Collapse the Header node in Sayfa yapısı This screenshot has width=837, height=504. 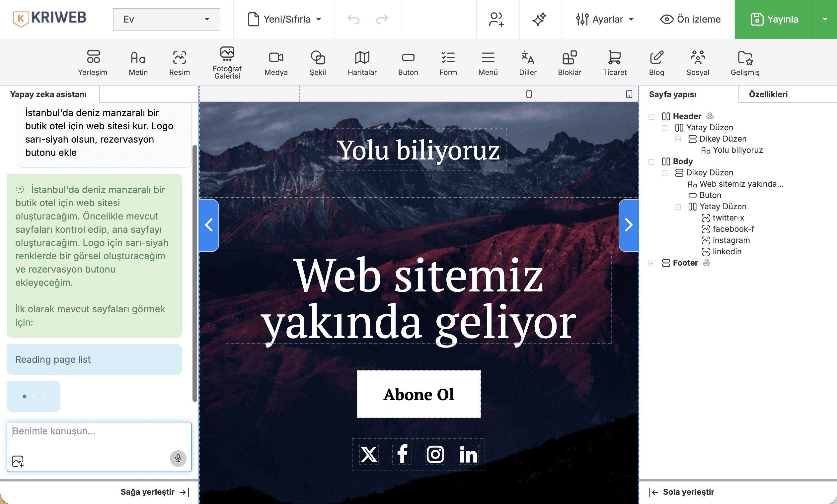point(651,116)
